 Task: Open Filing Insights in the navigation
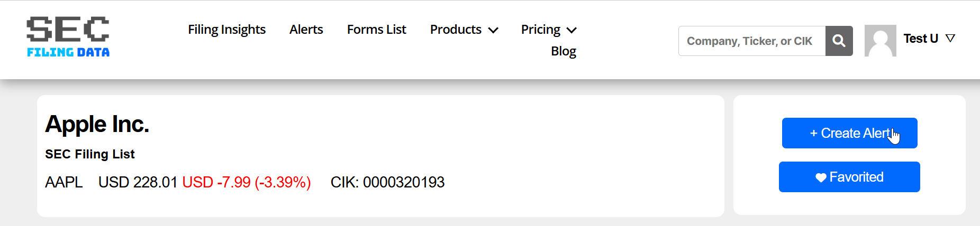(226, 30)
